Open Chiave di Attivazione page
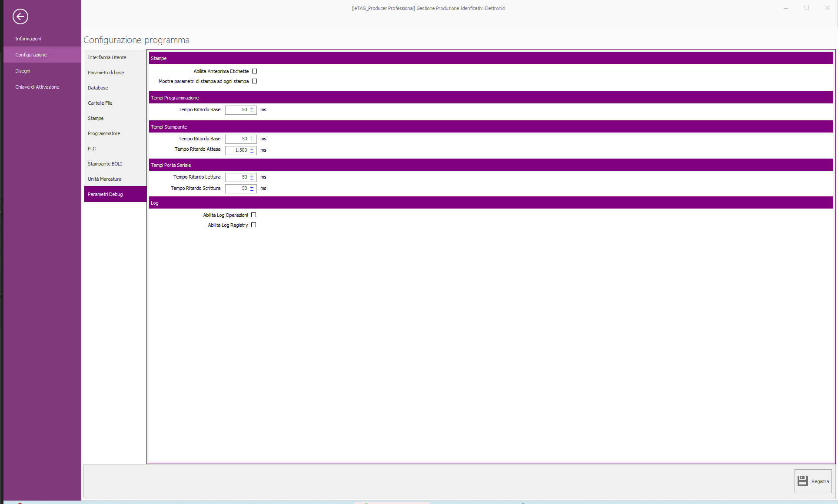This screenshot has height=504, width=838. coord(42,87)
